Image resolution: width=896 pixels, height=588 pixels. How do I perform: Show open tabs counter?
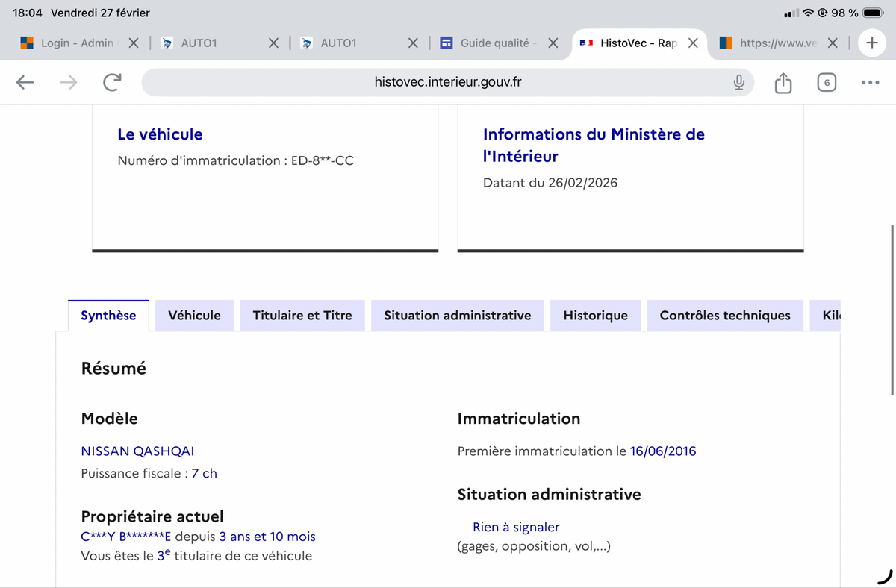(826, 83)
